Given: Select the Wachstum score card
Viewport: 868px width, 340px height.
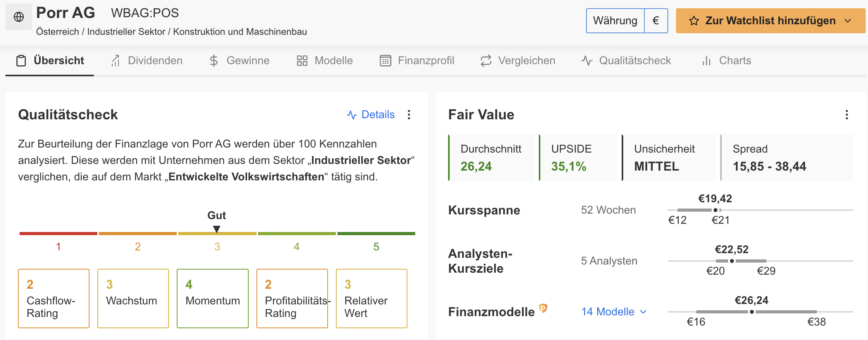Looking at the screenshot, I should (x=133, y=299).
